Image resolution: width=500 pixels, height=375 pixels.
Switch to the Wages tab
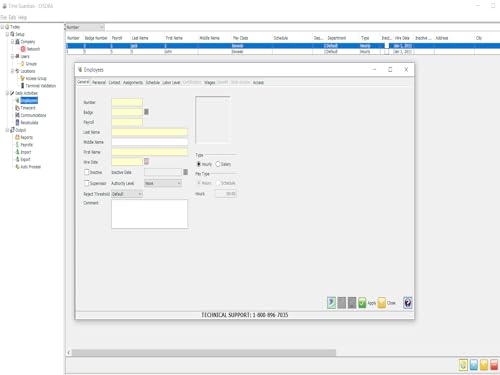click(x=209, y=82)
